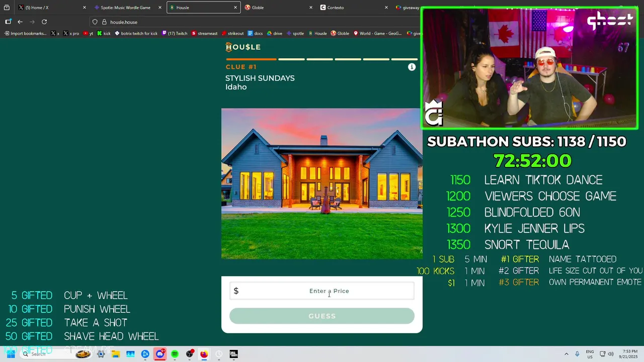Image resolution: width=644 pixels, height=362 pixels.
Task: Click the info icon beside Clue #1
Action: (412, 67)
